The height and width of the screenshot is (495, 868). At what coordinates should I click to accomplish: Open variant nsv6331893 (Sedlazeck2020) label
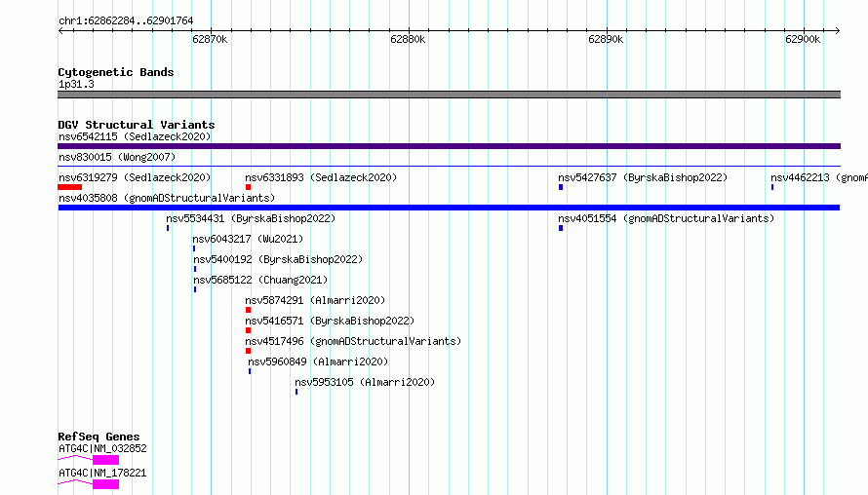[x=321, y=177]
